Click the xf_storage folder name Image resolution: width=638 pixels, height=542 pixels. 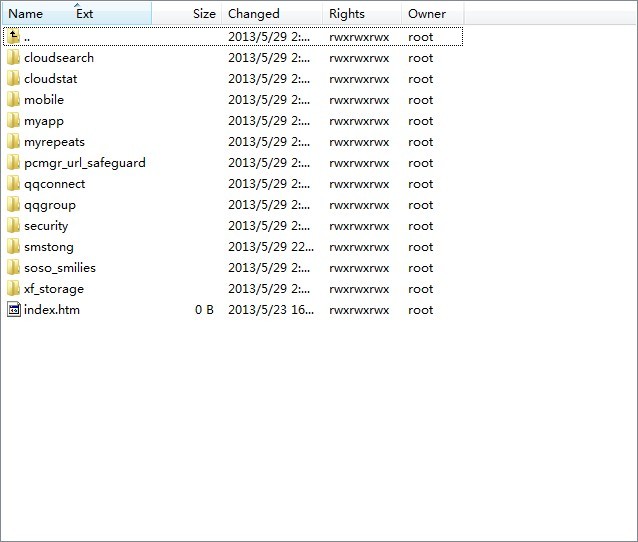point(54,289)
